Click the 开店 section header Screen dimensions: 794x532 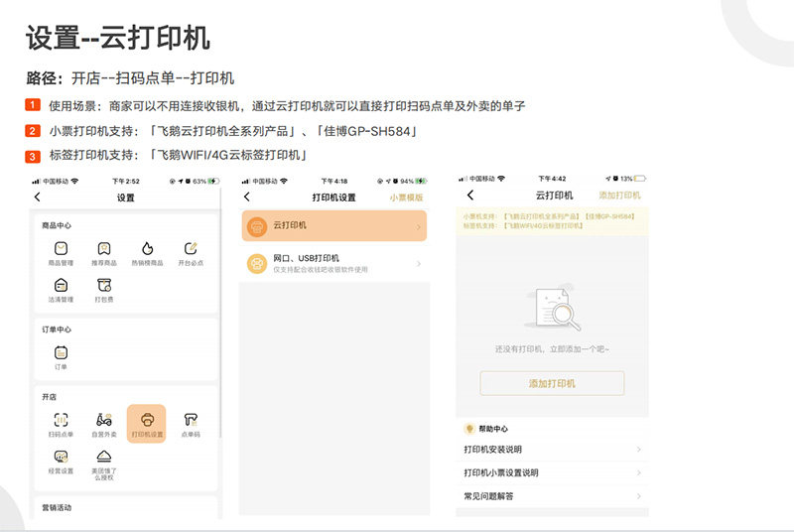(x=49, y=397)
